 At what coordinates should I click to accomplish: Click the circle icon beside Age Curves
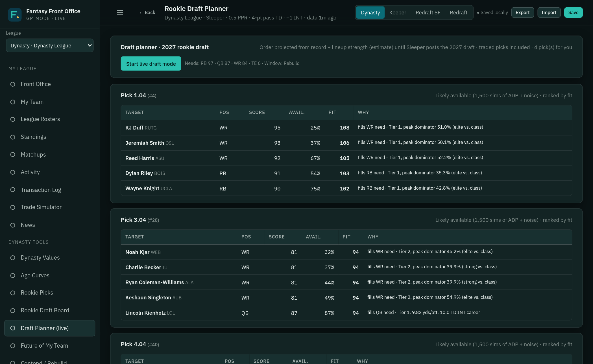click(x=13, y=276)
